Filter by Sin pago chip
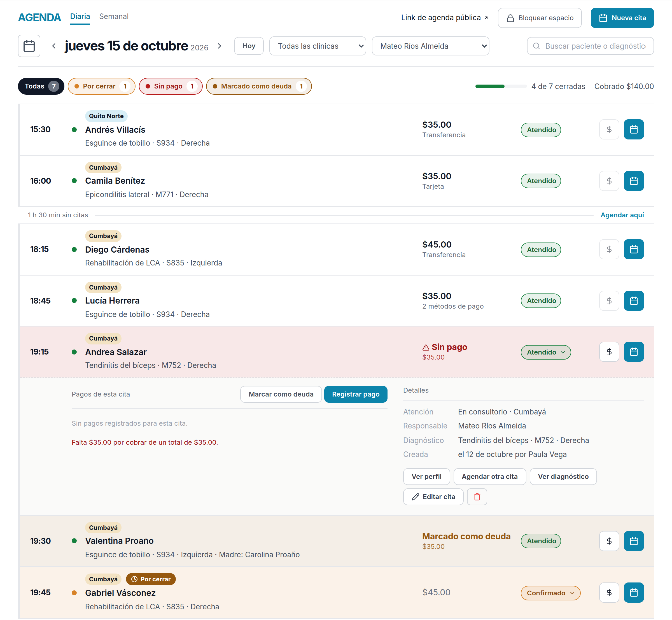 click(171, 86)
